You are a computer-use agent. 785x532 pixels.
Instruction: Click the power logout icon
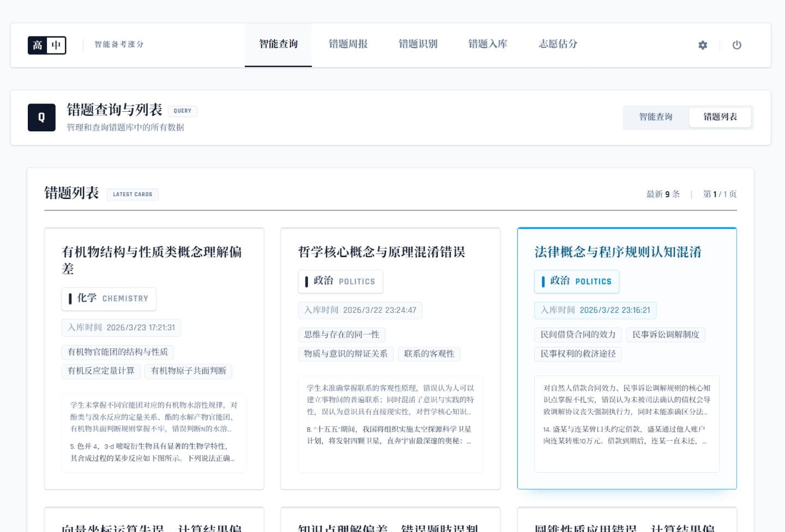pos(736,45)
